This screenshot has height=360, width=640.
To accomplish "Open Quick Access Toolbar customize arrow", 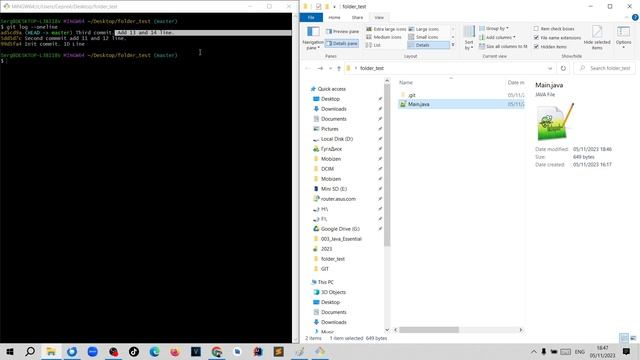I will pyautogui.click(x=334, y=7).
